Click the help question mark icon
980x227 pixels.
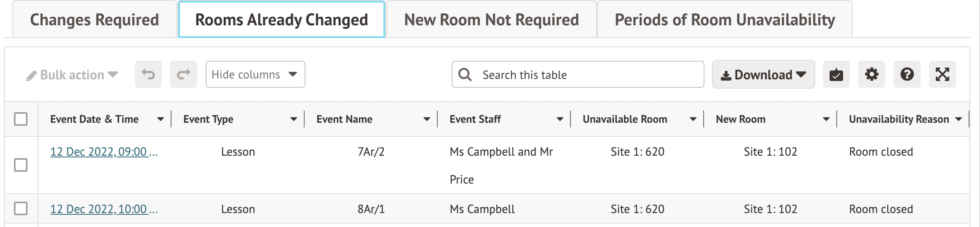click(907, 75)
